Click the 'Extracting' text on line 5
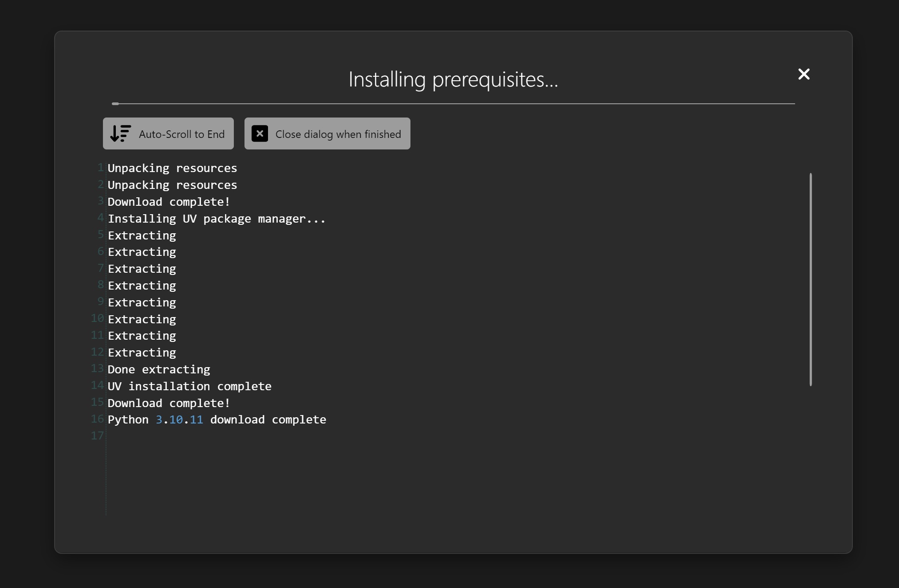 click(142, 235)
